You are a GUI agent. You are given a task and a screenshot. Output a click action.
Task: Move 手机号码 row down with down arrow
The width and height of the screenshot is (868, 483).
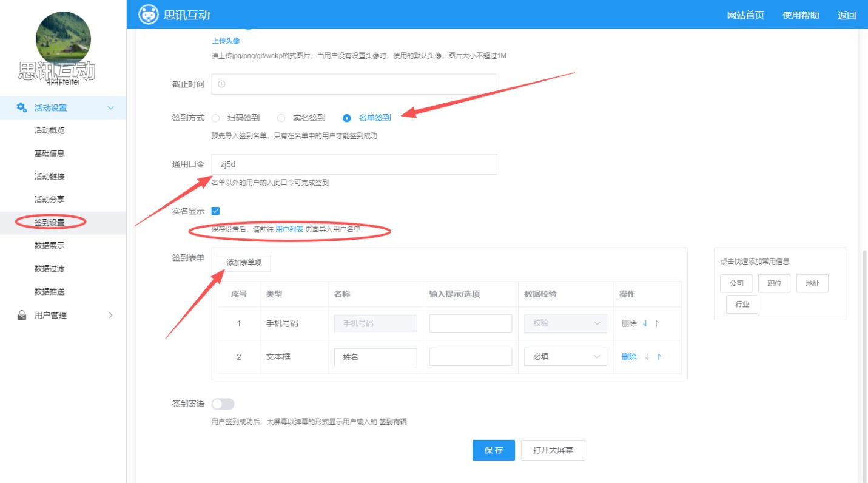pyautogui.click(x=645, y=323)
